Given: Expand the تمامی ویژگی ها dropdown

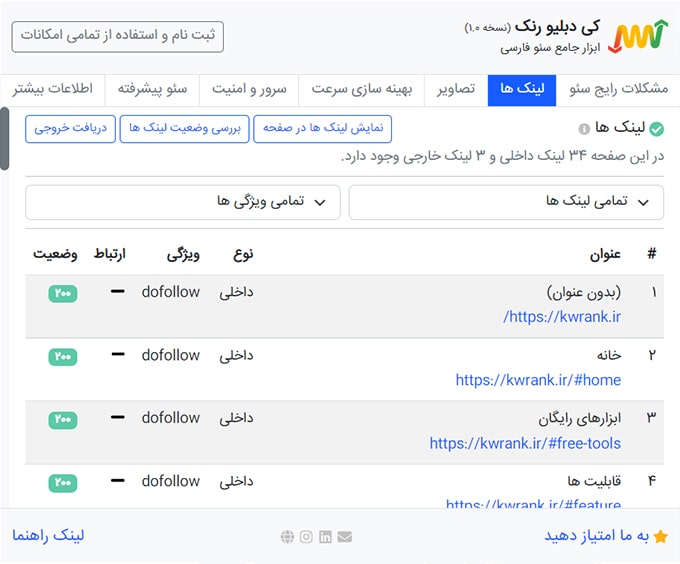Looking at the screenshot, I should tap(183, 202).
